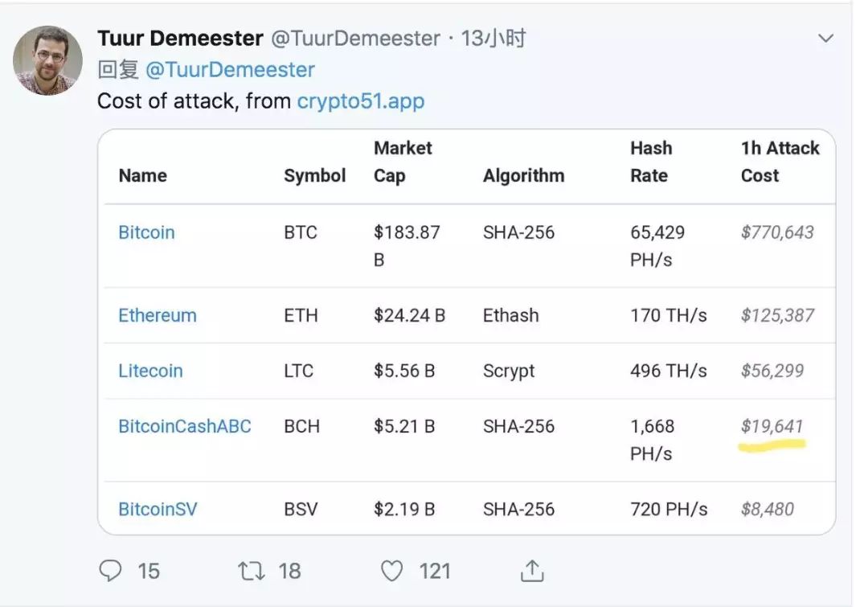
Task: Click the 13小时 tweet timestamp
Action: 493,39
